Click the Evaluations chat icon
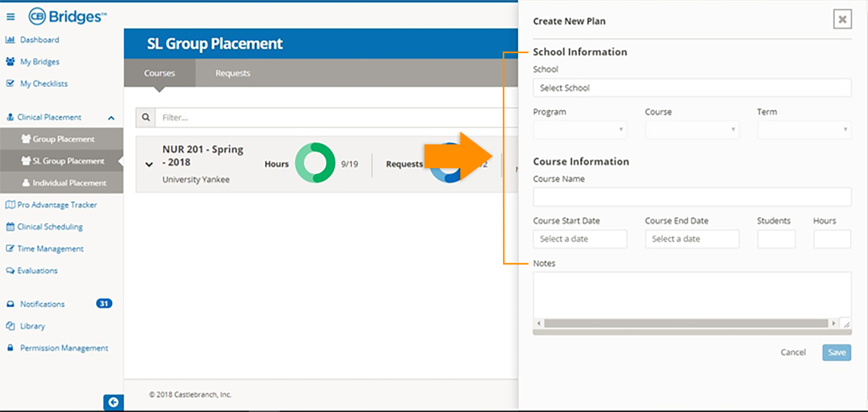This screenshot has height=412, width=868. point(10,270)
